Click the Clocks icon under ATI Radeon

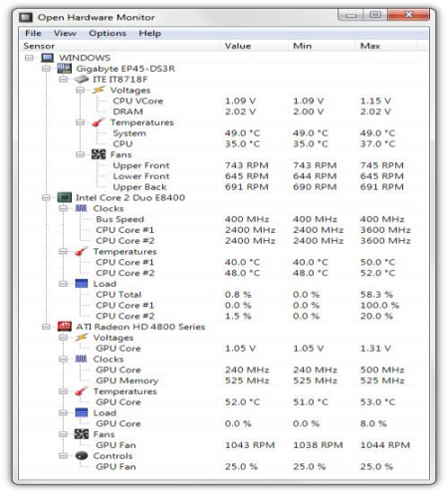(x=82, y=359)
